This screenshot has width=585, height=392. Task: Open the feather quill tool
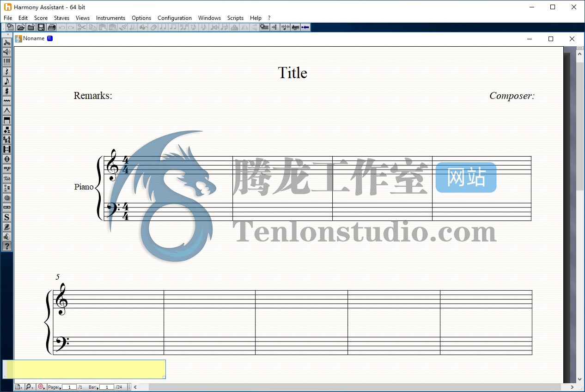pos(7,227)
